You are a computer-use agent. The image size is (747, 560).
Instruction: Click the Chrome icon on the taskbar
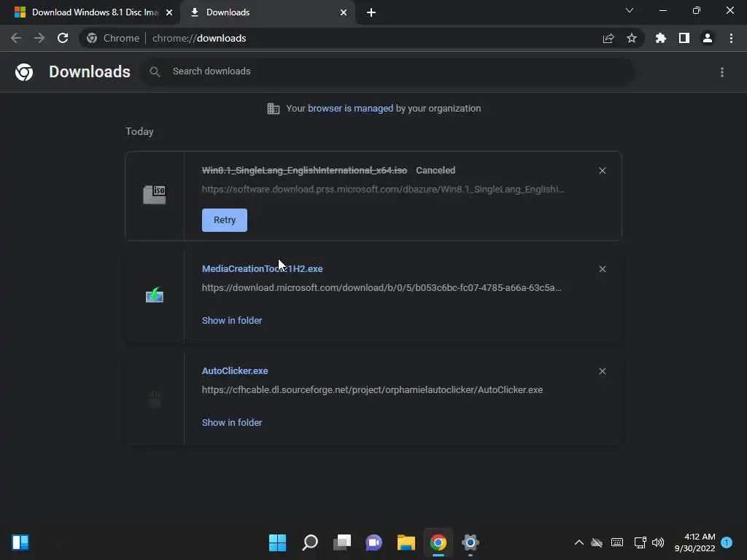coord(438,542)
